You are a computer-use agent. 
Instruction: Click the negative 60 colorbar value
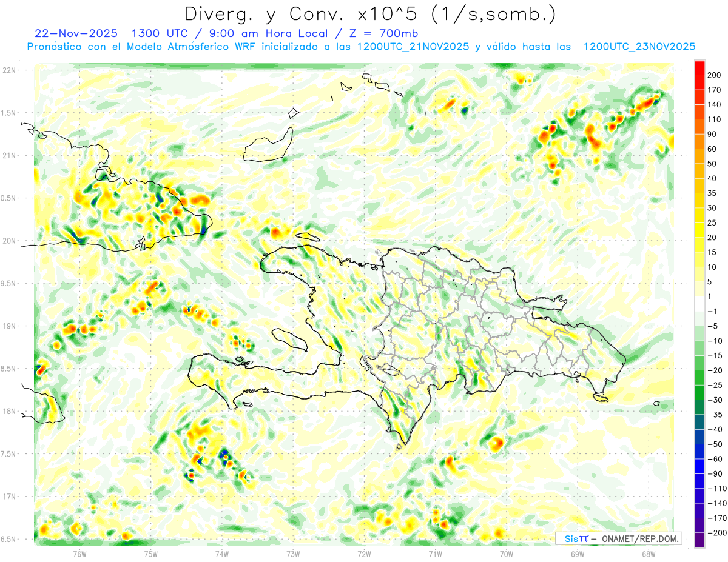click(x=716, y=459)
